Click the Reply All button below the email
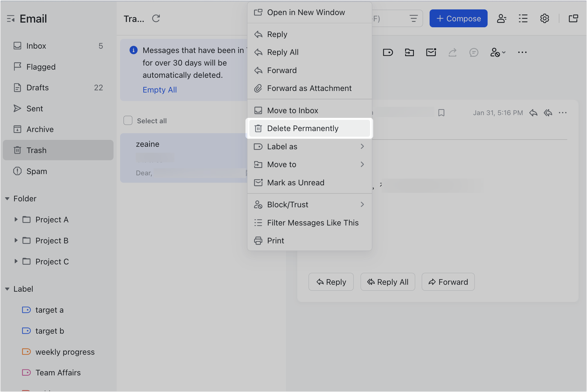The width and height of the screenshot is (587, 392). pyautogui.click(x=388, y=282)
